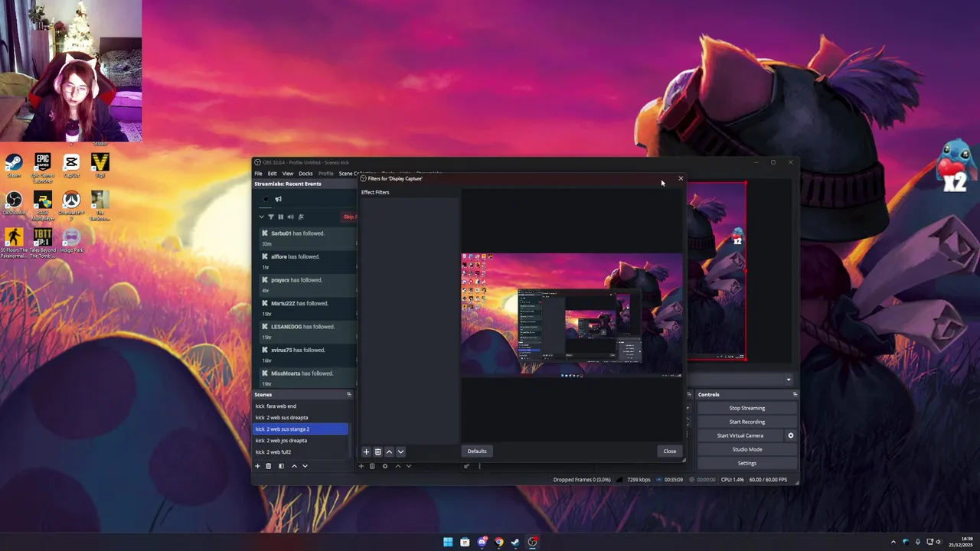Image resolution: width=980 pixels, height=551 pixels.
Task: Select the 'Martu22Z has followed' event
Action: pyautogui.click(x=306, y=308)
